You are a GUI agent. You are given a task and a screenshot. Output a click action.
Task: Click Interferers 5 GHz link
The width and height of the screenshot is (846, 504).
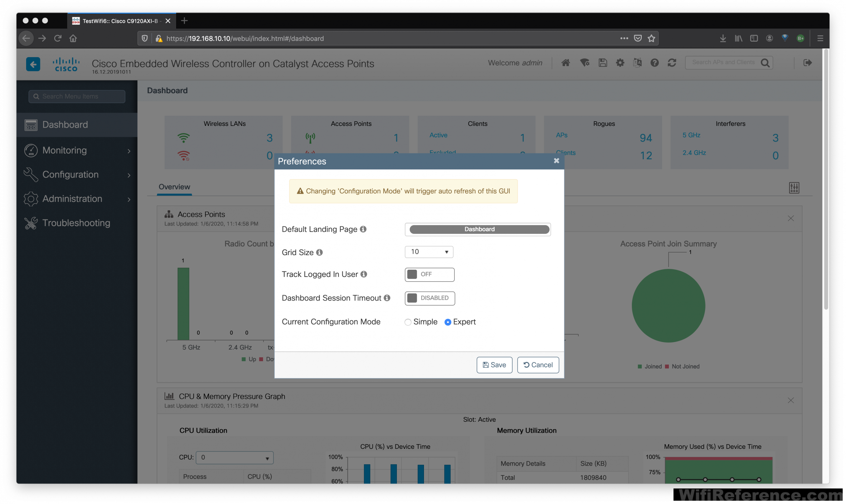point(691,135)
